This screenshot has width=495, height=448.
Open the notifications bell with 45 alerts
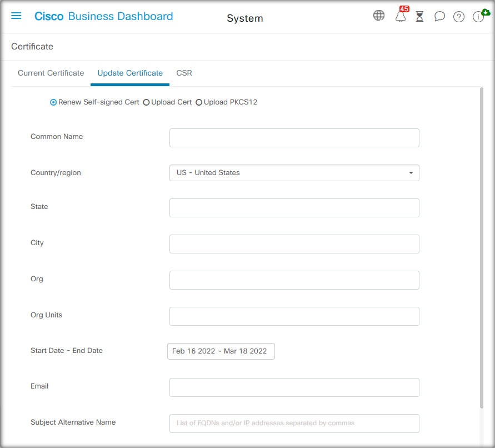(x=401, y=16)
